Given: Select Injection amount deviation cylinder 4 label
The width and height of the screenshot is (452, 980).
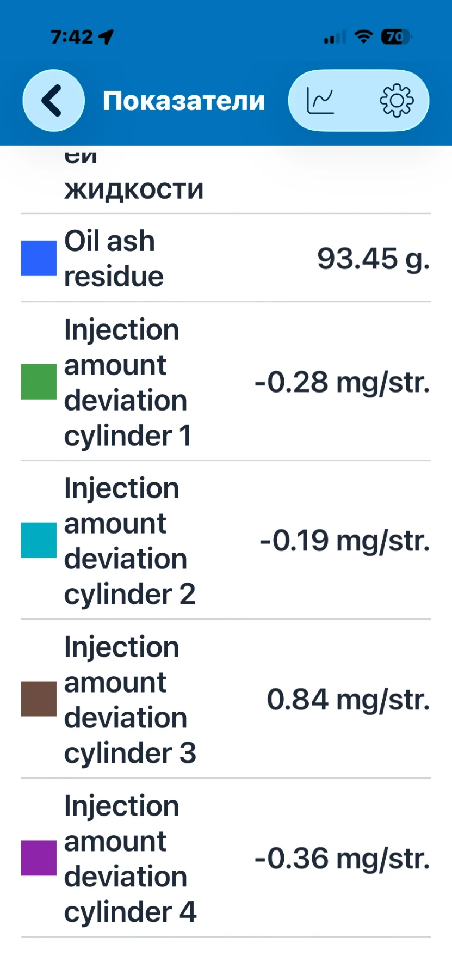Looking at the screenshot, I should pos(130,859).
